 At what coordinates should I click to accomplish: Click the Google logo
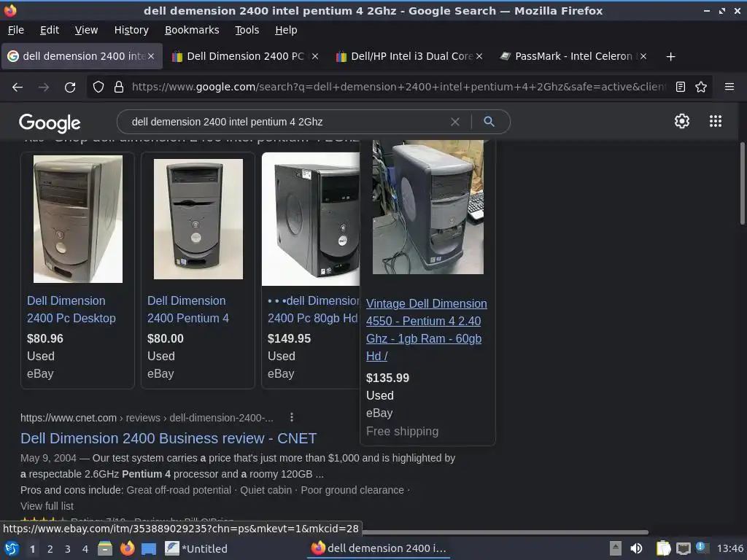coord(50,122)
